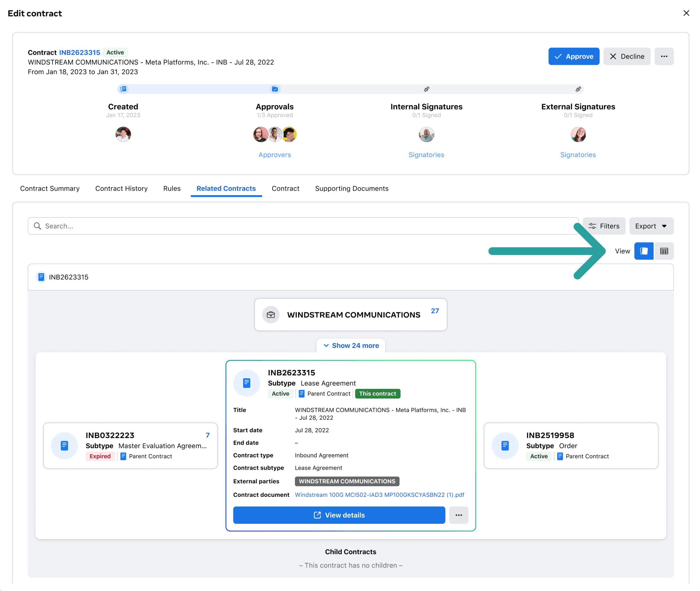Open the Filters panel
This screenshot has height=591, width=700.
click(x=604, y=226)
